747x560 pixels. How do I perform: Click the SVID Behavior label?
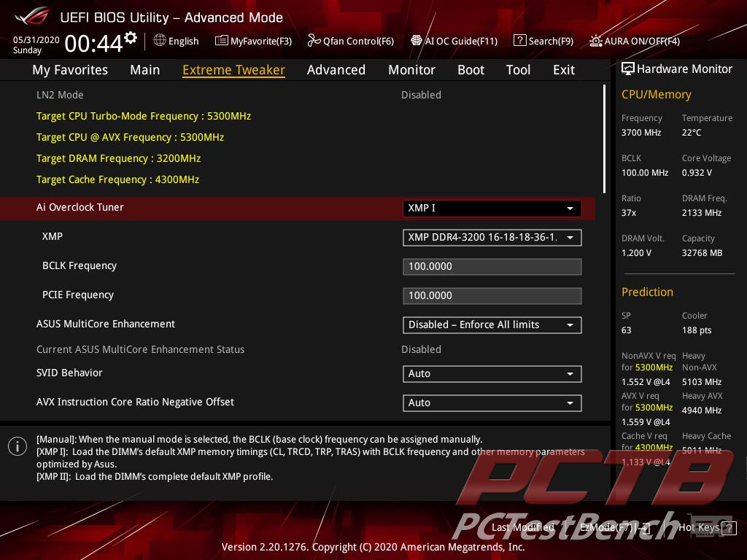[x=69, y=373]
